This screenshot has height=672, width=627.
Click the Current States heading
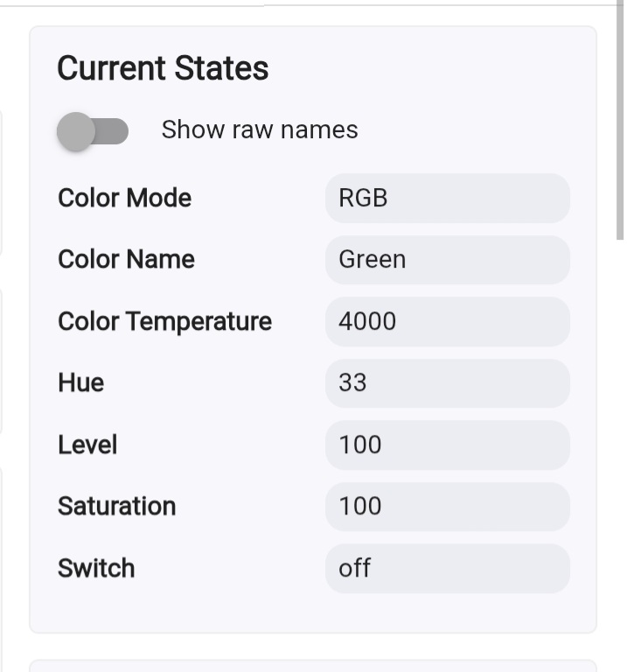pos(163,68)
